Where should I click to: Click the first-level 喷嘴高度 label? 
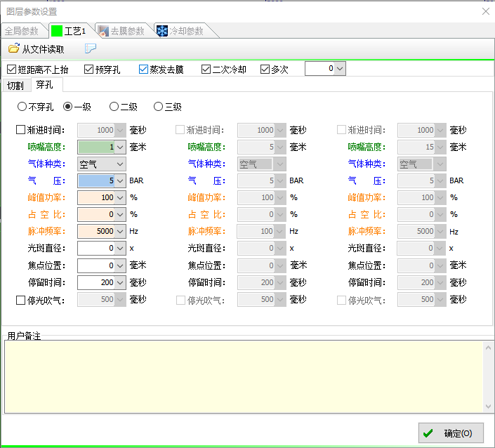click(46, 147)
